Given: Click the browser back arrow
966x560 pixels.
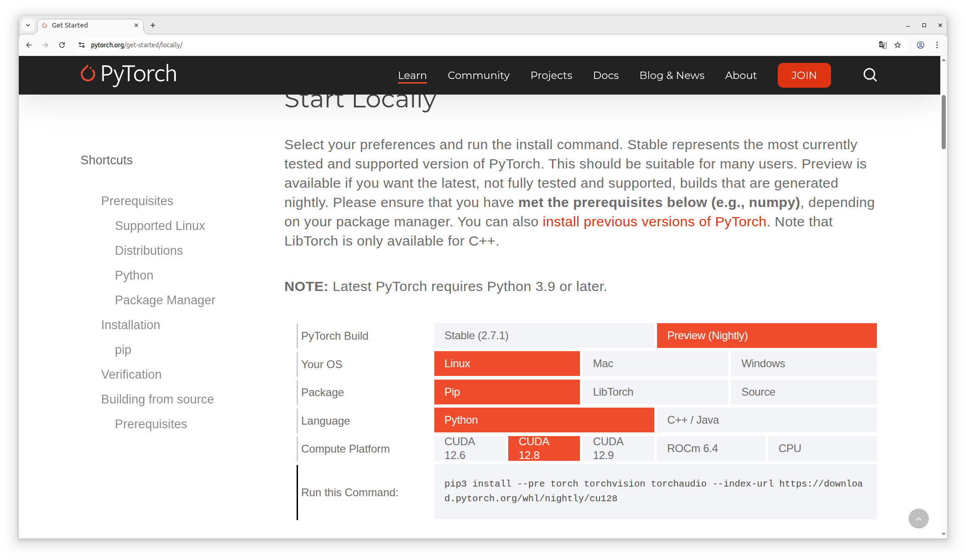Looking at the screenshot, I should click(x=29, y=45).
